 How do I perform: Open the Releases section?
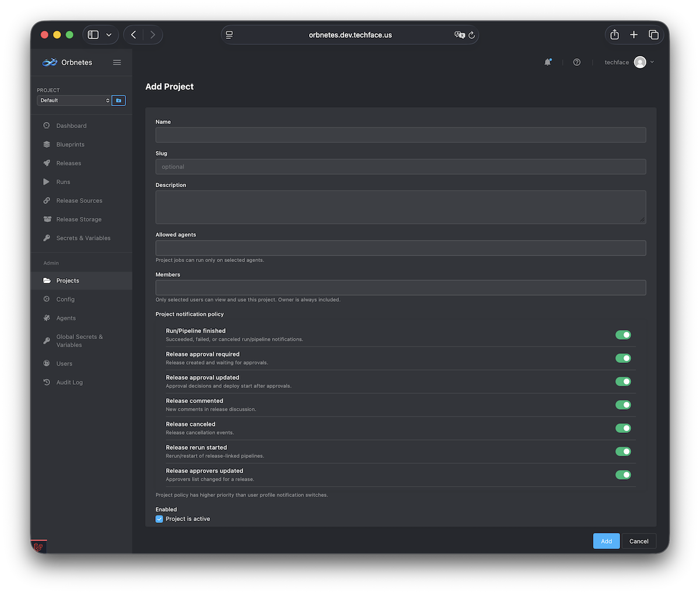click(68, 163)
